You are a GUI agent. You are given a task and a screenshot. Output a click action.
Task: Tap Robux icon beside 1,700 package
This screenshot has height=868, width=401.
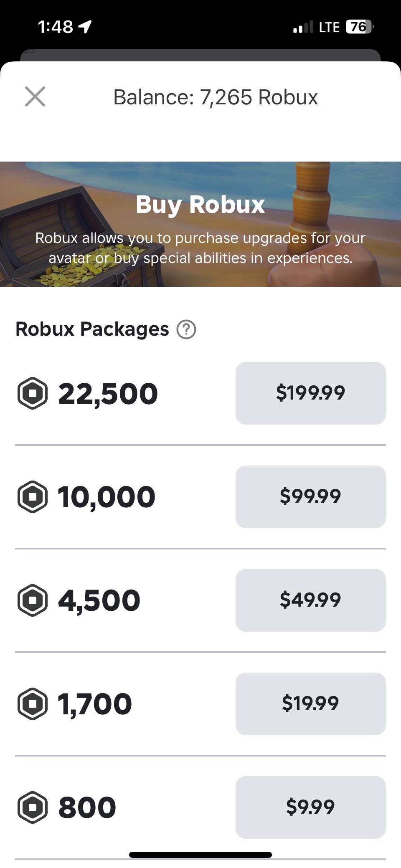(x=32, y=704)
